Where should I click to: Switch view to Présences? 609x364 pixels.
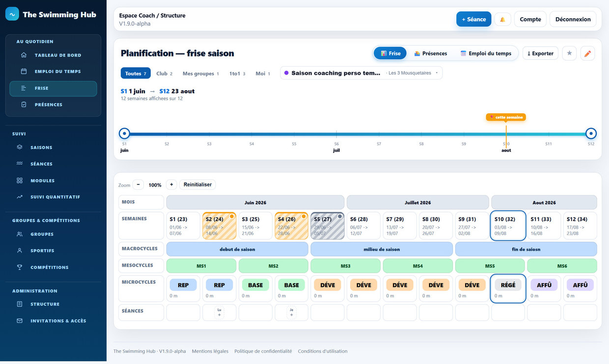(430, 53)
